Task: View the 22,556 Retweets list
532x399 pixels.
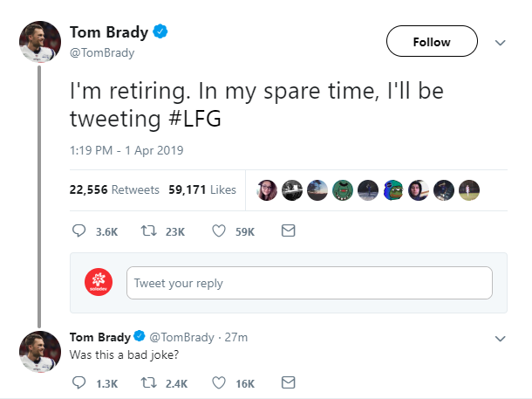Action: 114,189
